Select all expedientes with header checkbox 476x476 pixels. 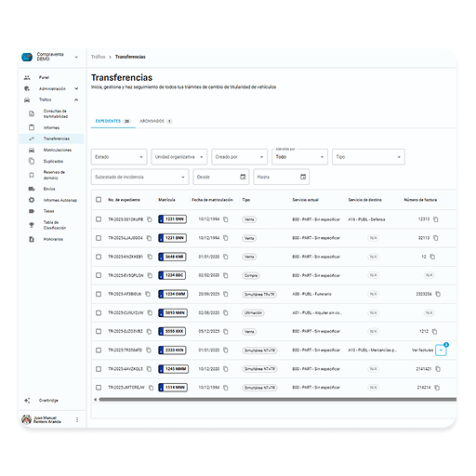[99, 200]
